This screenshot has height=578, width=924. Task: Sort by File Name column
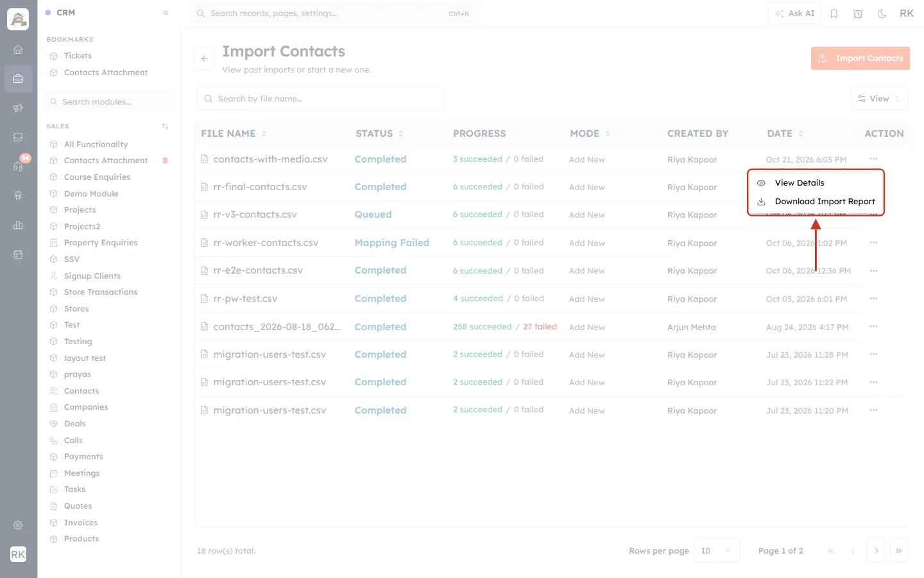coord(234,134)
